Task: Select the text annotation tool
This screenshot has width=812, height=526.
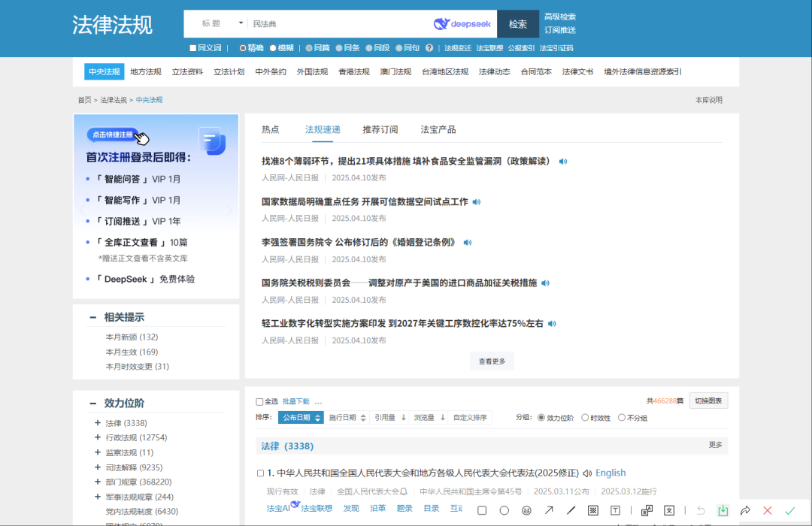Action: tap(616, 509)
